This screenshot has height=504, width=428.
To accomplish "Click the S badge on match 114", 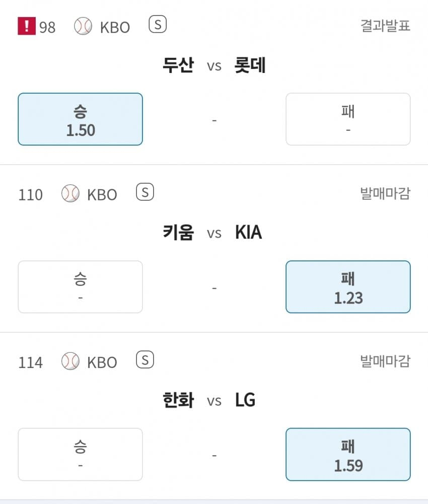I will [x=145, y=360].
